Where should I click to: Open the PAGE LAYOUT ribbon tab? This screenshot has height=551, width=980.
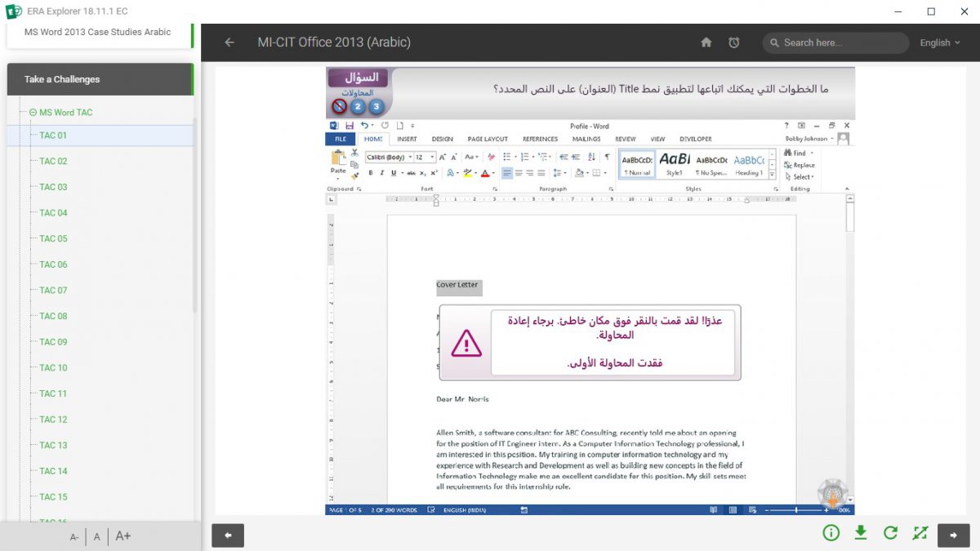tap(487, 139)
